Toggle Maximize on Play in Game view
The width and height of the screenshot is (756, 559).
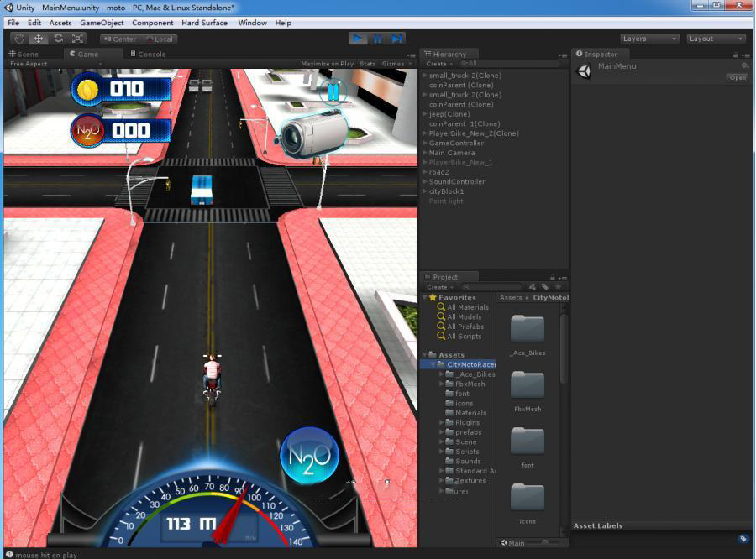point(327,64)
